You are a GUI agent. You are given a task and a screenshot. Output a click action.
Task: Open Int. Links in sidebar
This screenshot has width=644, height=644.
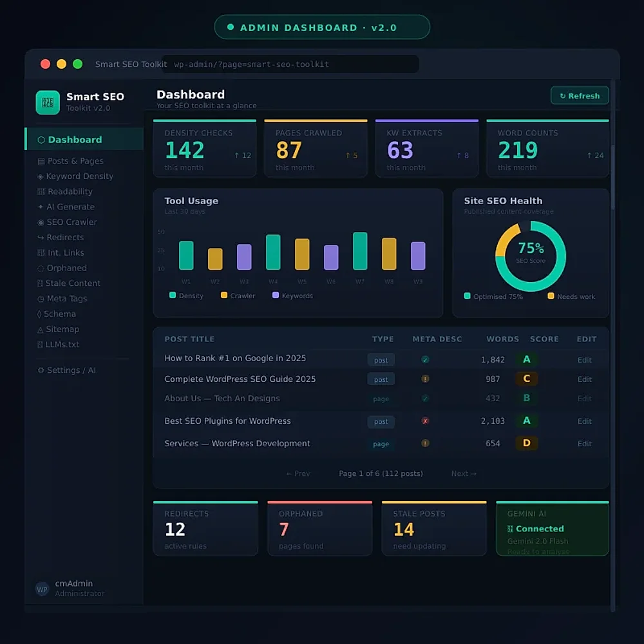click(x=61, y=252)
